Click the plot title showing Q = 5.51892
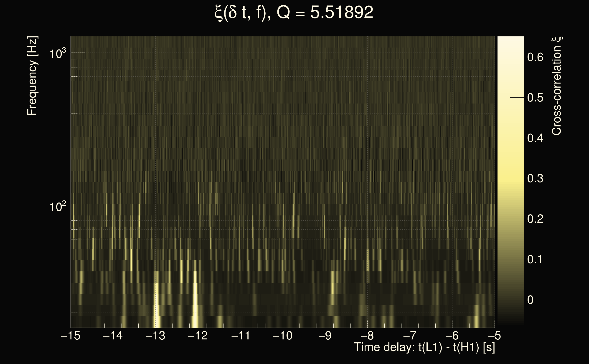Viewport: 589px width, 364px height. pyautogui.click(x=294, y=13)
